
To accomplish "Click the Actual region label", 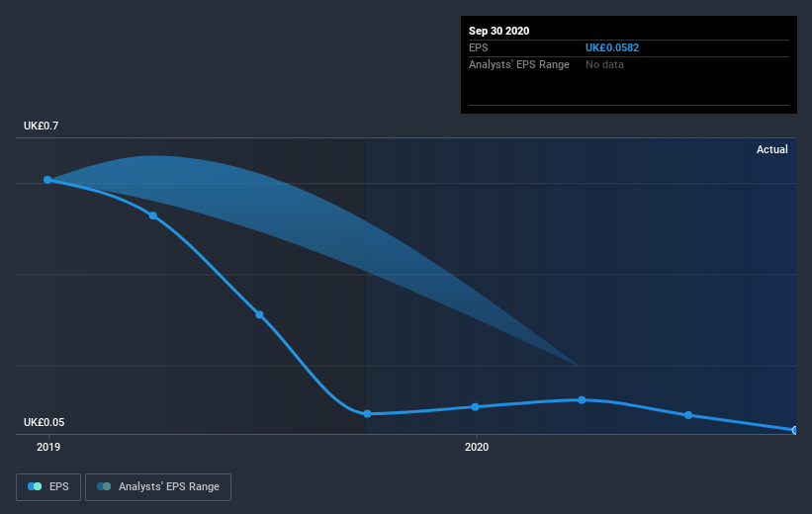I will tap(772, 149).
